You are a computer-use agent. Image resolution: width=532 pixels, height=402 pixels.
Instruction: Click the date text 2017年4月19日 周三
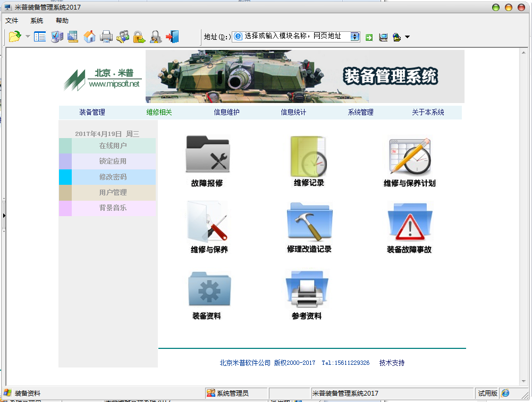107,134
